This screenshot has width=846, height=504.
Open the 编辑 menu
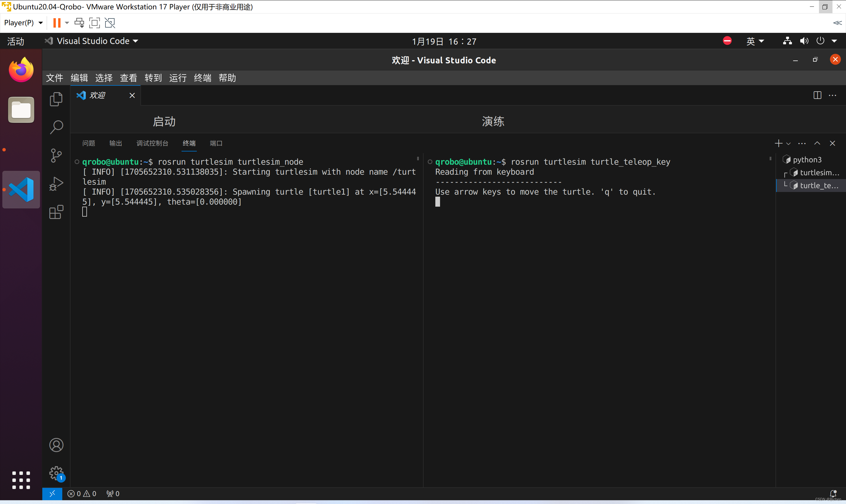79,78
